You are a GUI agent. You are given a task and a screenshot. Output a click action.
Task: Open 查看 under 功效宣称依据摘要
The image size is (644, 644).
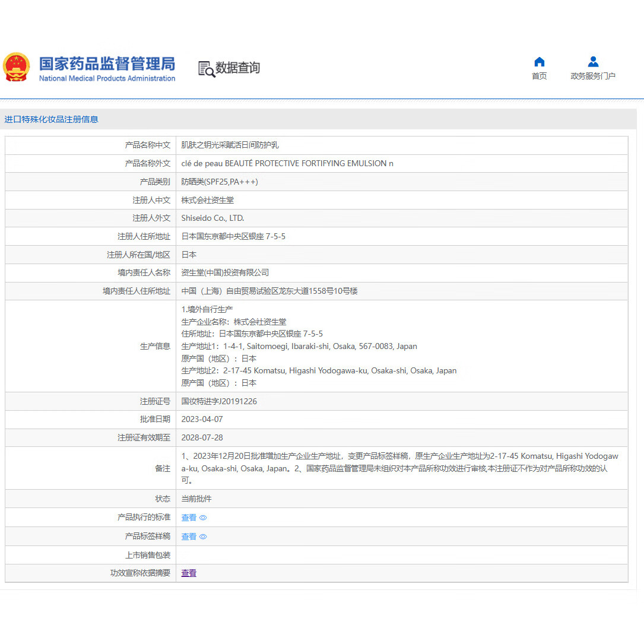coord(188,573)
